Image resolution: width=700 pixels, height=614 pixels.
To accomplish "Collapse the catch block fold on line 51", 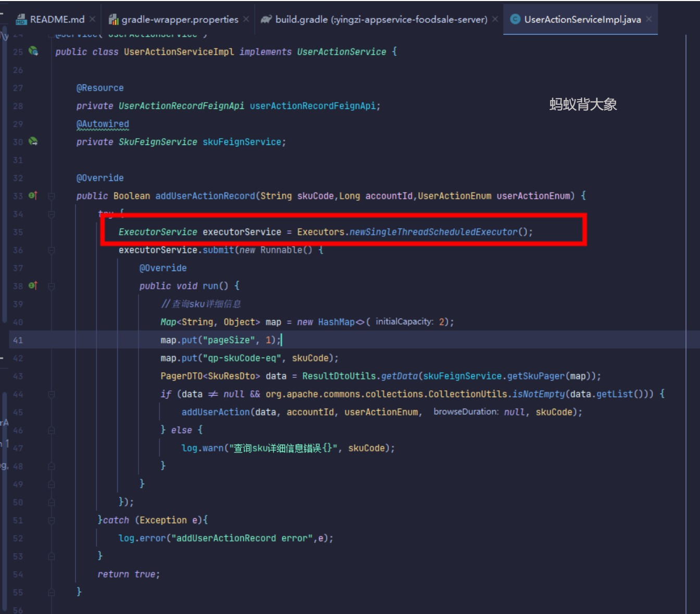I will (52, 521).
